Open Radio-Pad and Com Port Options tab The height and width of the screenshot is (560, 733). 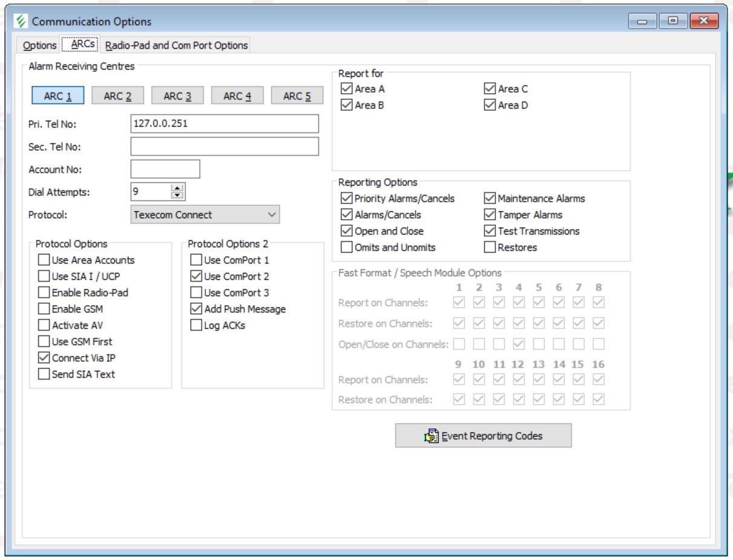[x=176, y=45]
